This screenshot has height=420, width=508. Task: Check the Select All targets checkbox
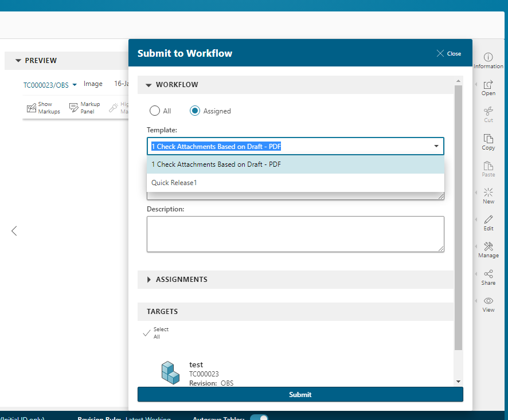[x=147, y=332]
